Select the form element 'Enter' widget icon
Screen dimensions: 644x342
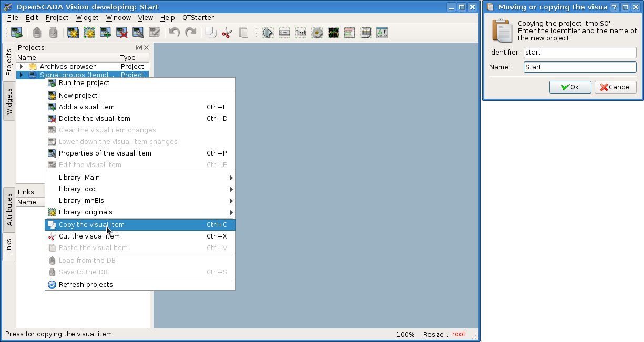(284, 33)
